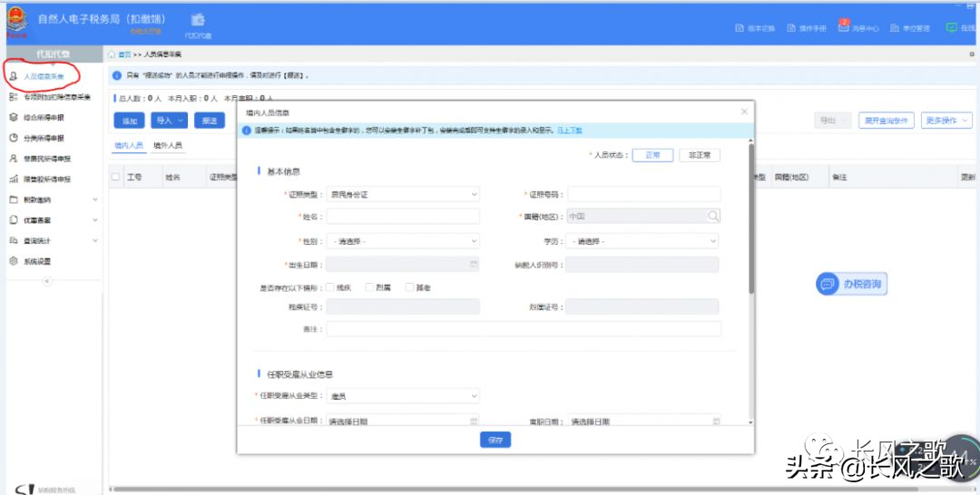Click the 马上下载 link in the tip bar
This screenshot has width=980, height=495.
[569, 131]
